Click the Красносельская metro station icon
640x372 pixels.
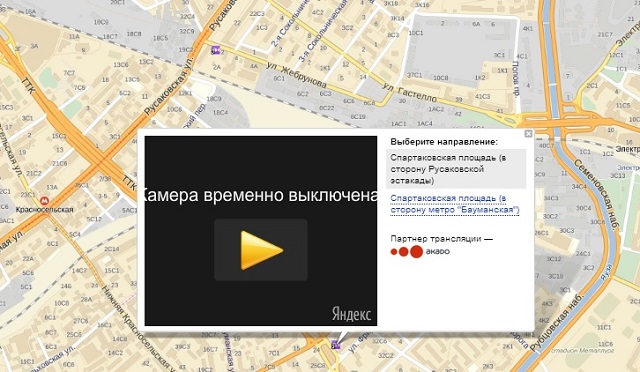44,201
